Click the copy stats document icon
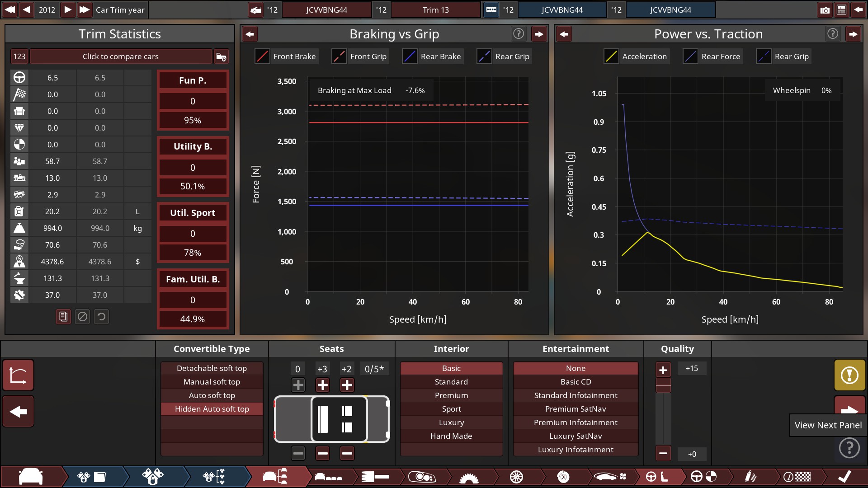The width and height of the screenshot is (868, 488). [x=63, y=317]
